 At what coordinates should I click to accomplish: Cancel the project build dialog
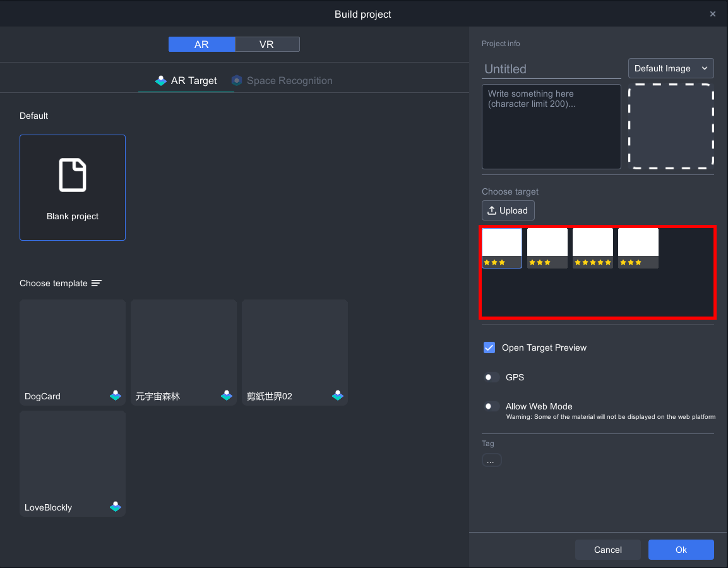coord(607,550)
